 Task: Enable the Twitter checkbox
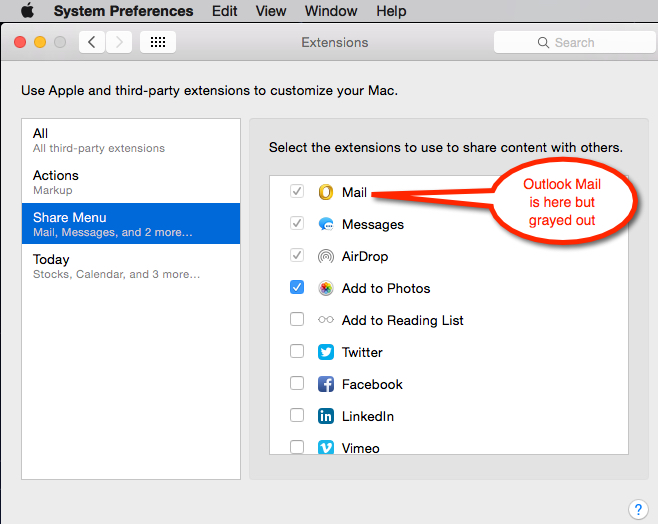297,351
